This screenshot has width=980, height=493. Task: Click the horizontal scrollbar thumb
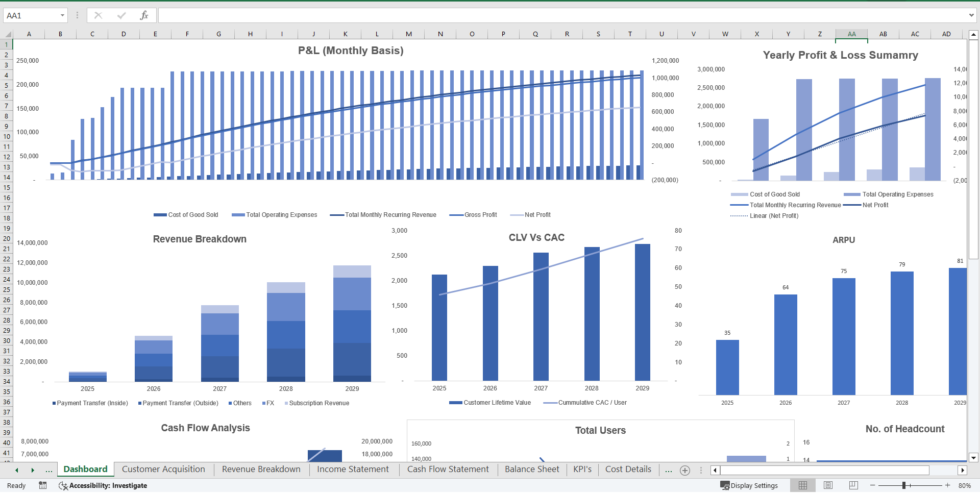pos(824,470)
